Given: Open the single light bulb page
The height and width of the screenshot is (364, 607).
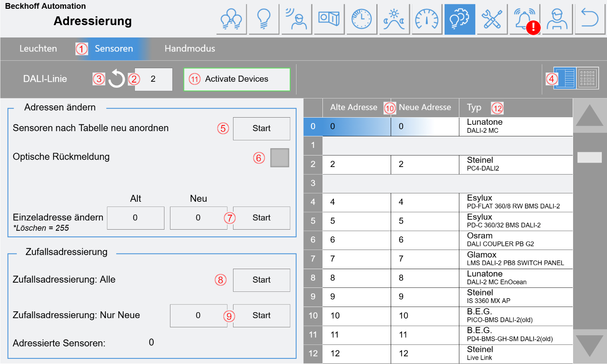Looking at the screenshot, I should click(264, 19).
